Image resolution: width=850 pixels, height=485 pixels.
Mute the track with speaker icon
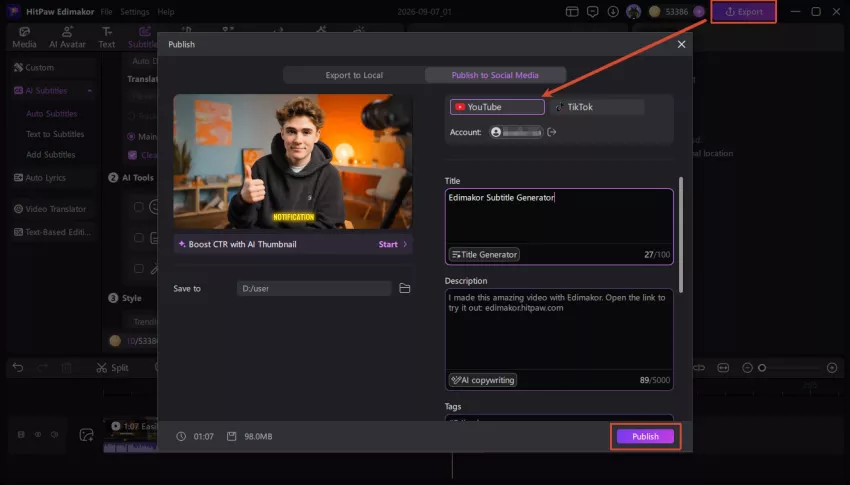[54, 435]
